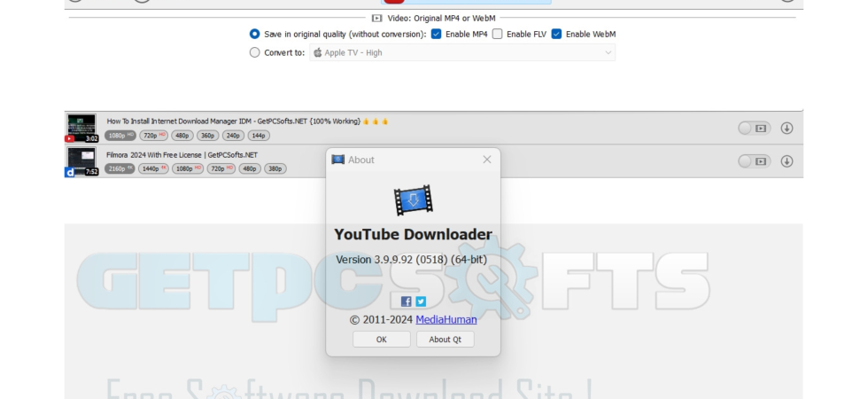Image resolution: width=868 pixels, height=399 pixels.
Task: Click OK in the About dialog
Action: pos(382,339)
